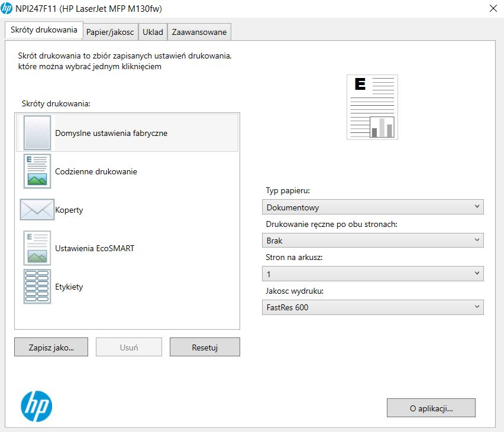Viewport: 504px width, 432px height.
Task: Select the Domyslne ustawienia fabryczne text
Action: 111,133
